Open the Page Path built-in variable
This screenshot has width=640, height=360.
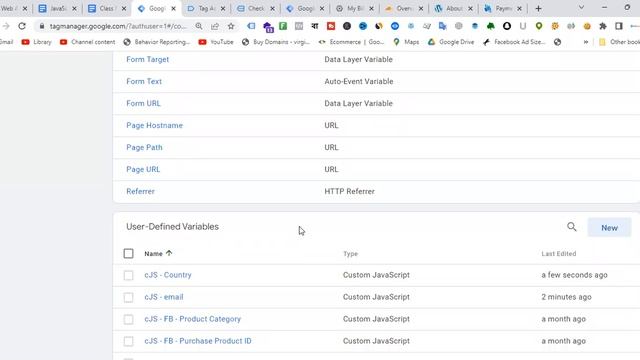(144, 147)
